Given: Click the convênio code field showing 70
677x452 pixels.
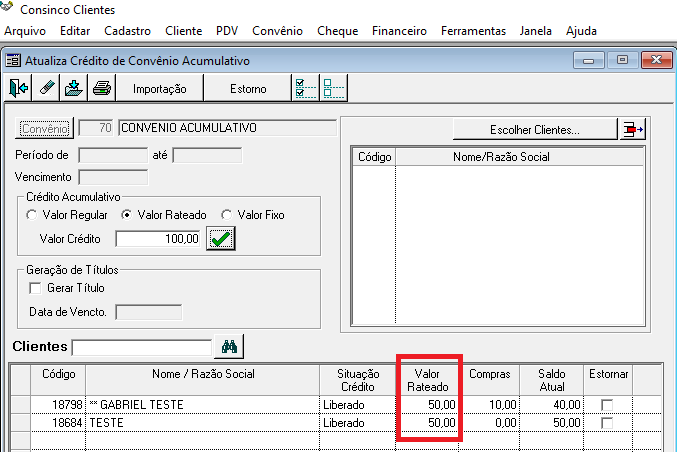Looking at the screenshot, I should tap(96, 128).
